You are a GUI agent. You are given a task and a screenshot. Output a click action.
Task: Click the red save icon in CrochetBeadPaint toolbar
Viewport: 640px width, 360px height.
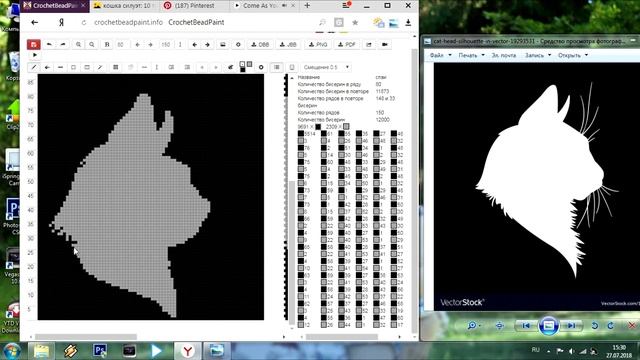[33, 44]
